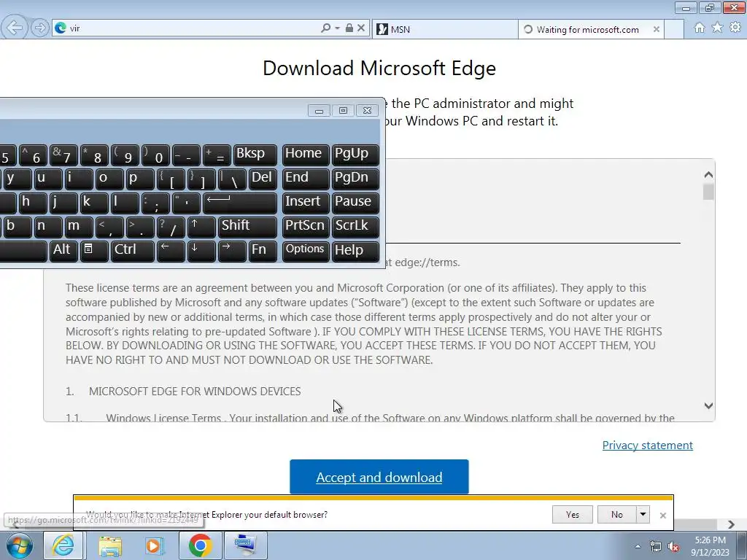Open the Windows Start menu

pyautogui.click(x=20, y=545)
